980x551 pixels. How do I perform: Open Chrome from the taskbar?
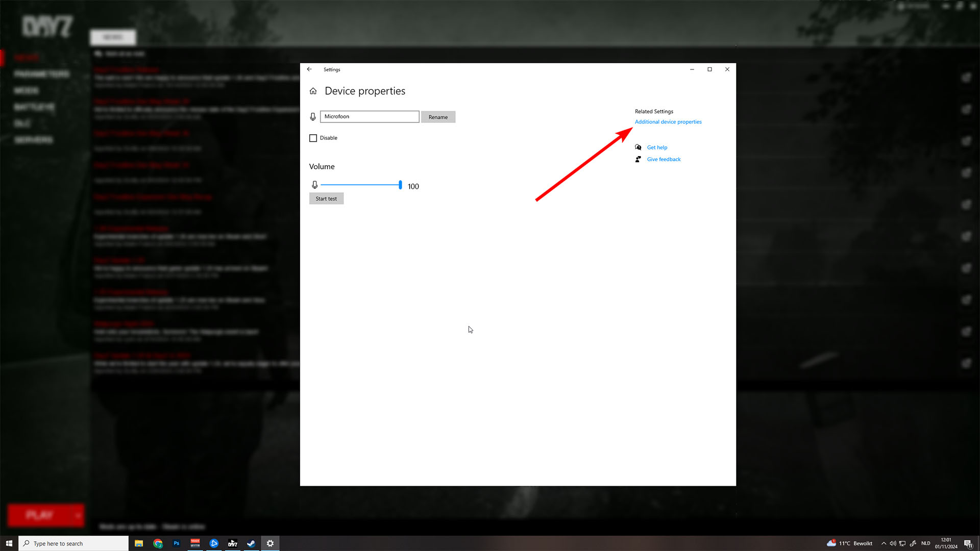158,543
